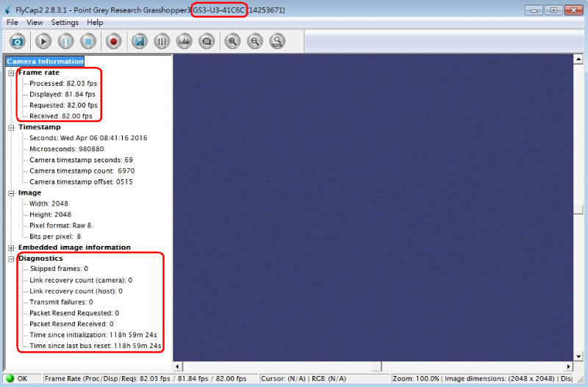Start recording with the red record icon
Image resolution: width=588 pixels, height=387 pixels.
click(113, 42)
